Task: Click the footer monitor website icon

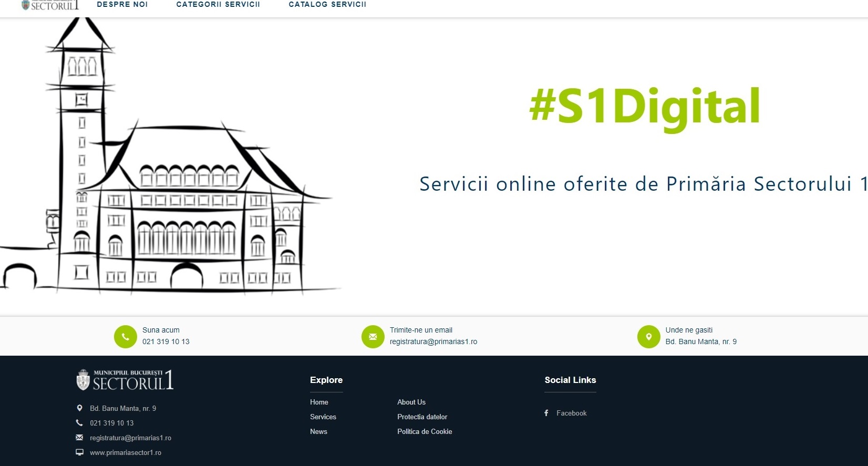Action: [x=79, y=452]
